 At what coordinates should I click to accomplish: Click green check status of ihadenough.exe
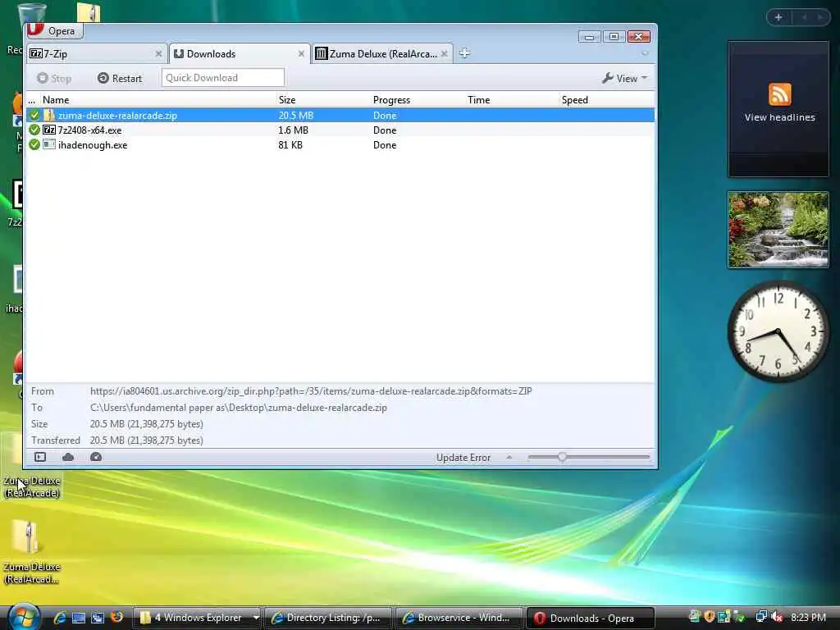point(34,144)
